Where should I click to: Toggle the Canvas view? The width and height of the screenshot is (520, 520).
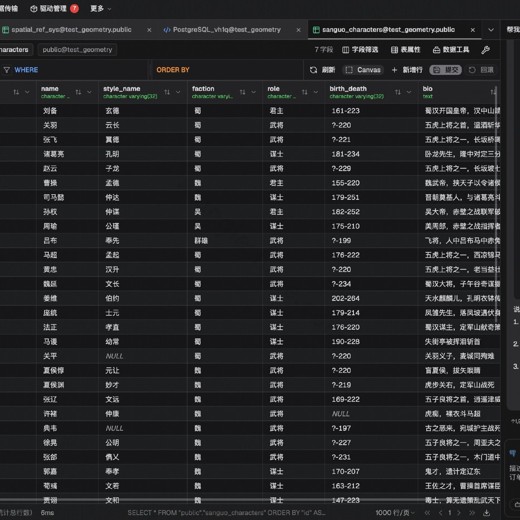coord(363,70)
